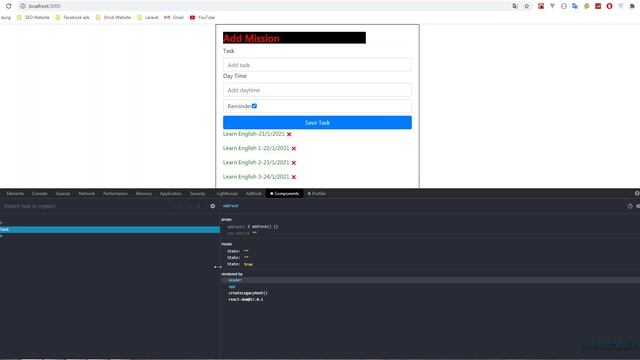The image size is (640, 360).
Task: Open the Chrome extensions puzzle icon
Action: [x=632, y=6]
